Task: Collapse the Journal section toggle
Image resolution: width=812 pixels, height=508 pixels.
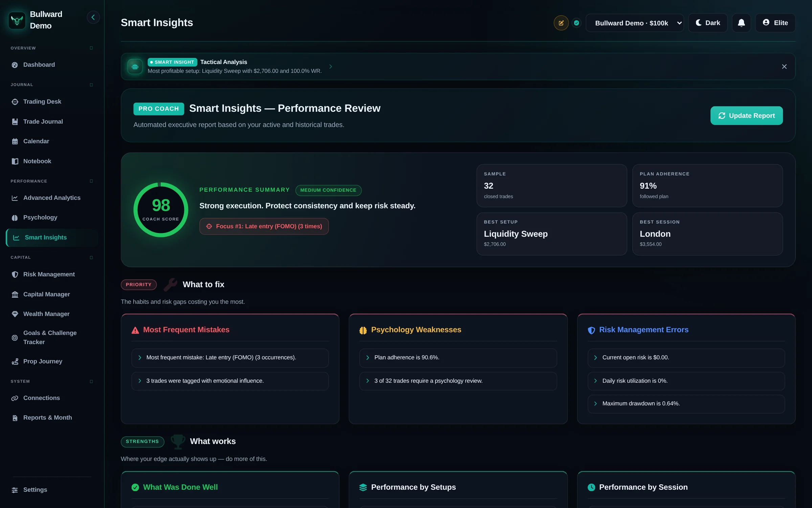Action: tap(91, 85)
